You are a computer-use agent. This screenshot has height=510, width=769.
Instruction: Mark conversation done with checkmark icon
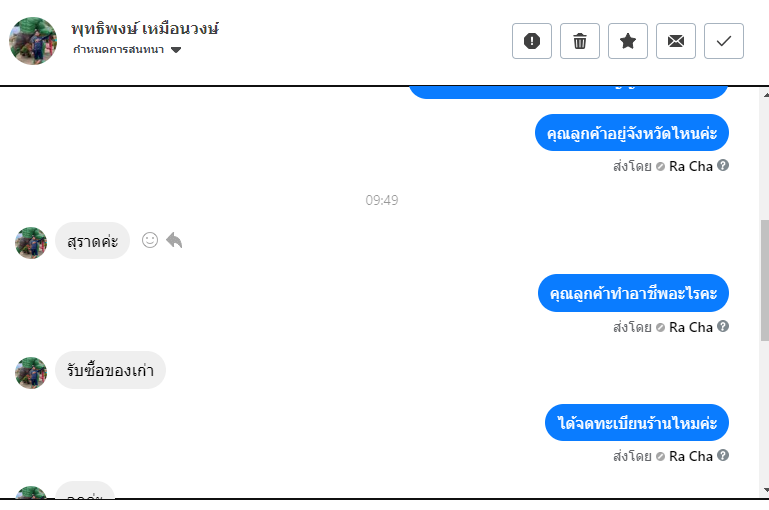click(724, 41)
